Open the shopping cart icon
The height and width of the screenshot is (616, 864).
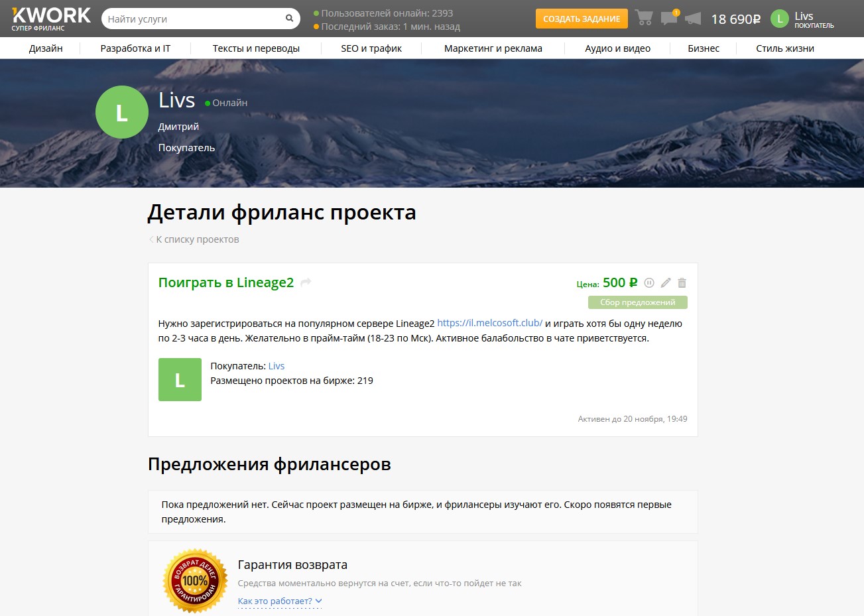(x=643, y=18)
